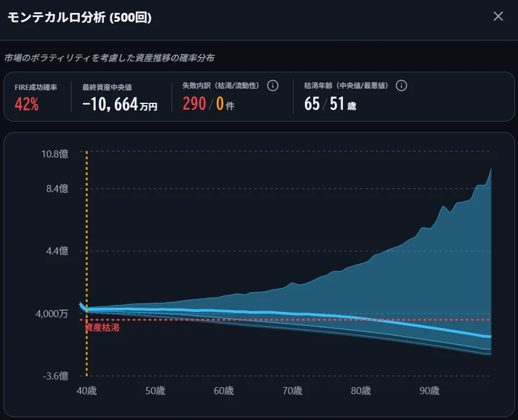Click the median depletion age 65
Image resolution: width=518 pixels, height=420 pixels.
tap(312, 103)
